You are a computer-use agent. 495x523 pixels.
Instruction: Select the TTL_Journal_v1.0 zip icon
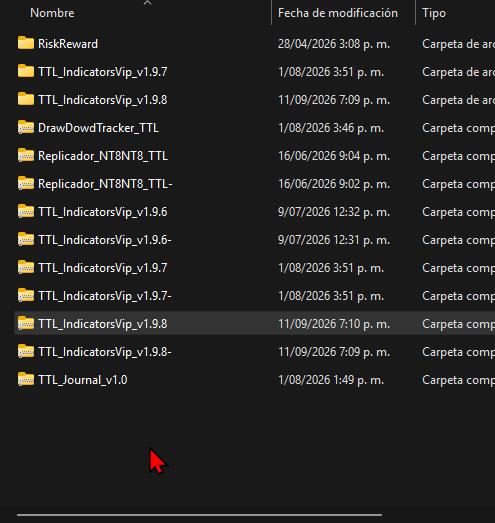coord(26,379)
